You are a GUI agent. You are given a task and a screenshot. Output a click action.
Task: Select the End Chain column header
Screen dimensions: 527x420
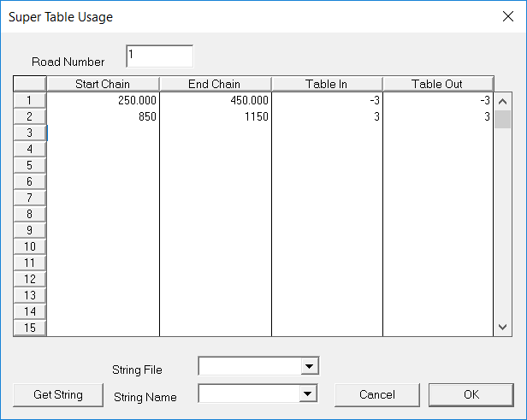click(x=215, y=84)
